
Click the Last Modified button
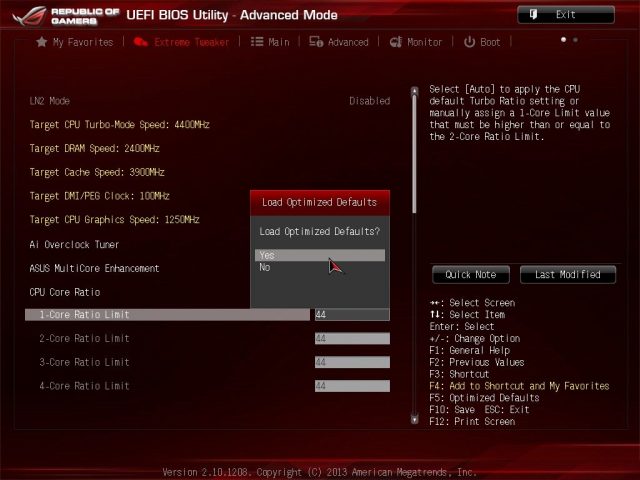(568, 275)
